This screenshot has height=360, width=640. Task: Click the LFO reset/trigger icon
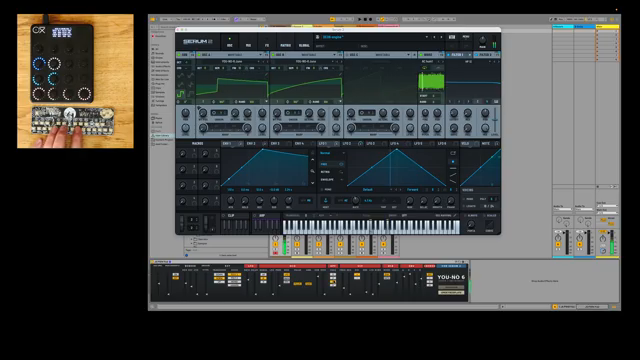[x=326, y=200]
